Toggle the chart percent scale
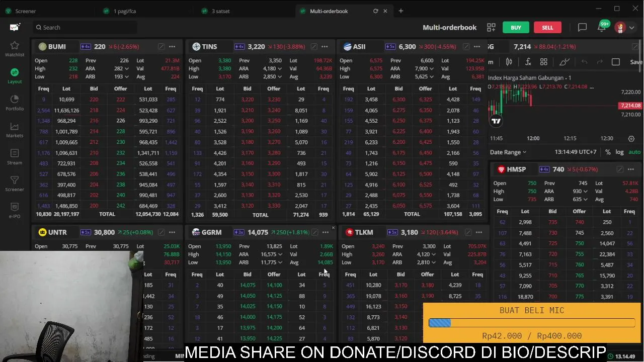The width and height of the screenshot is (644, 362). [x=608, y=152]
